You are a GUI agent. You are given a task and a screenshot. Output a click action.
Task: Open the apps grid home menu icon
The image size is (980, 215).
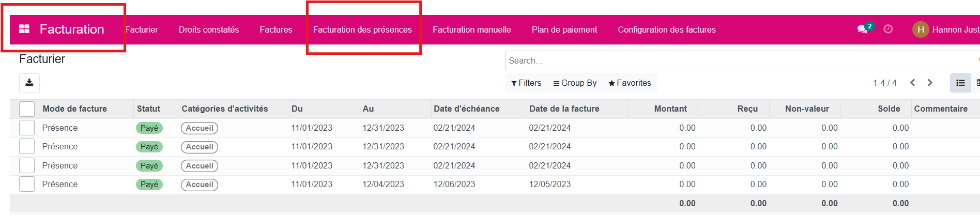[x=24, y=29]
